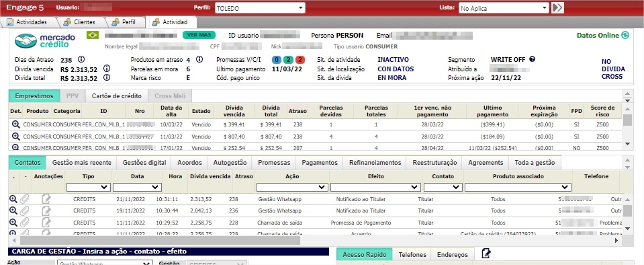Open the Ação column filter dropdown
644x265 pixels.
coord(292,187)
